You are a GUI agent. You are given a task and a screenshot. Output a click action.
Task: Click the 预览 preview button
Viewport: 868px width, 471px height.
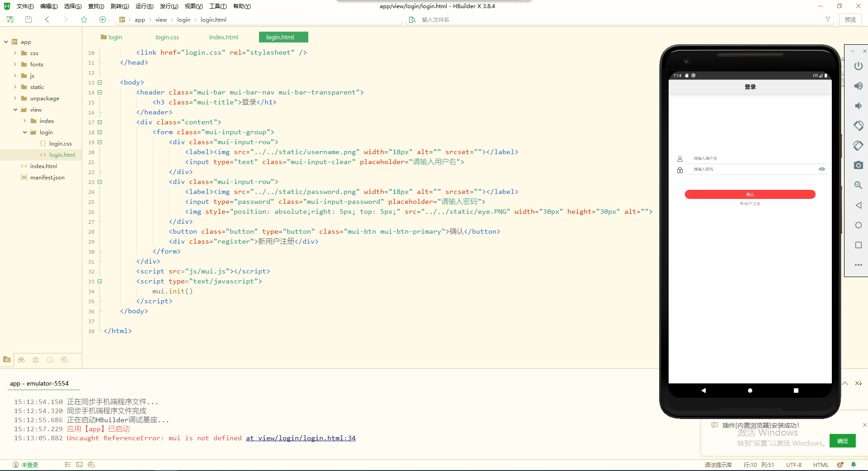pyautogui.click(x=850, y=19)
